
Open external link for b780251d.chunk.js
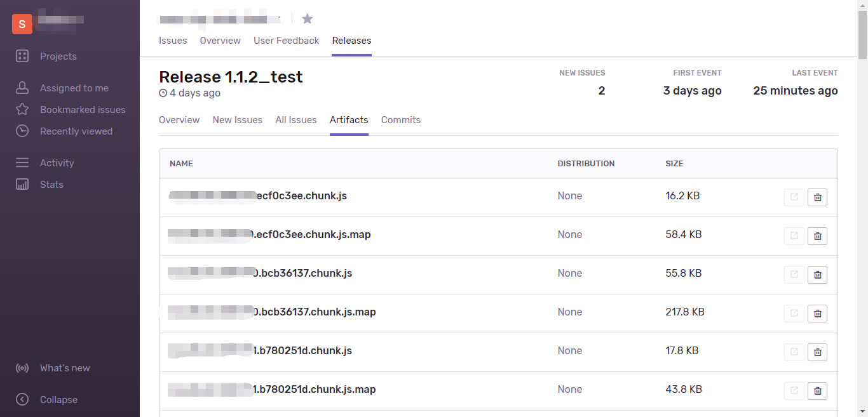point(794,352)
